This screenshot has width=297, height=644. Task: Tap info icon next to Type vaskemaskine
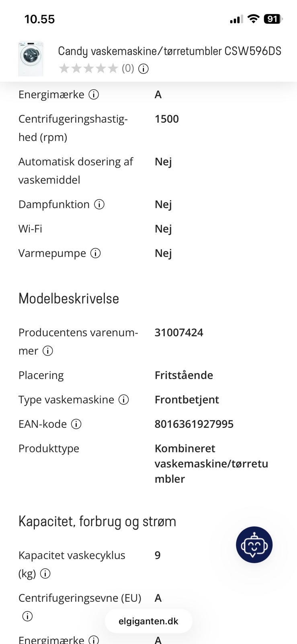point(124,400)
